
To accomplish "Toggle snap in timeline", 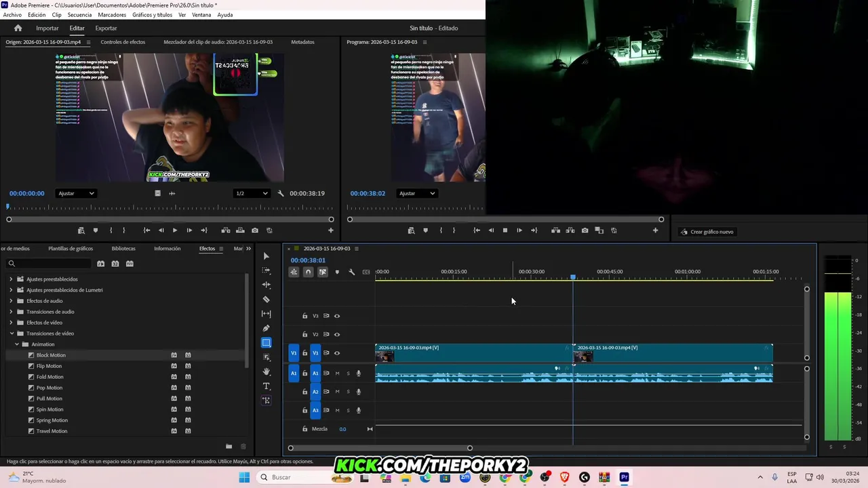I will tap(308, 272).
